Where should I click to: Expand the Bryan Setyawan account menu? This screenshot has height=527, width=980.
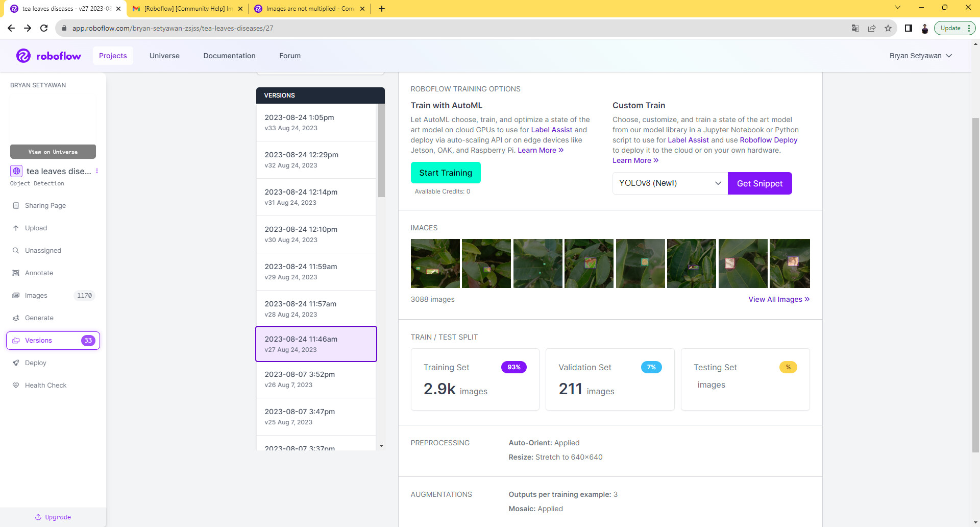[920, 56]
